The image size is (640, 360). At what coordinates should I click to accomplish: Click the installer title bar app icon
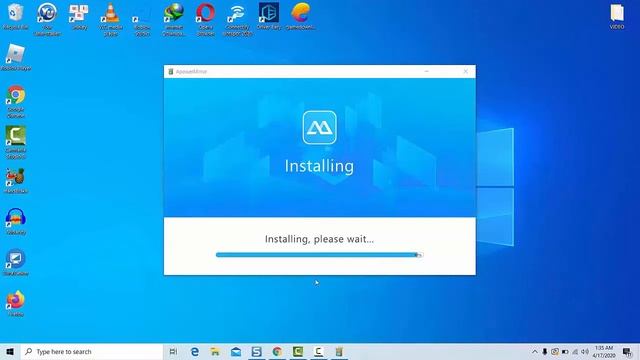(x=171, y=71)
